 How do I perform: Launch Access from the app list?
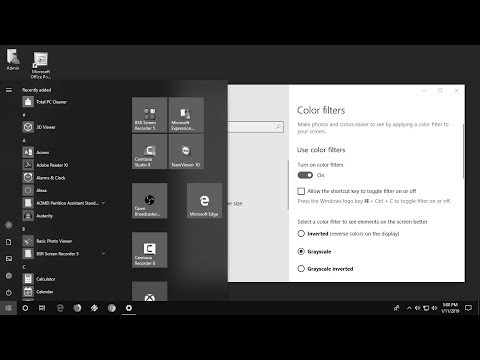coord(64,152)
